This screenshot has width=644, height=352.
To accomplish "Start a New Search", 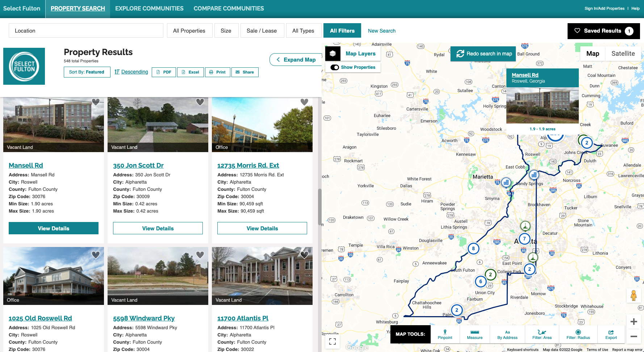I will coord(382,31).
